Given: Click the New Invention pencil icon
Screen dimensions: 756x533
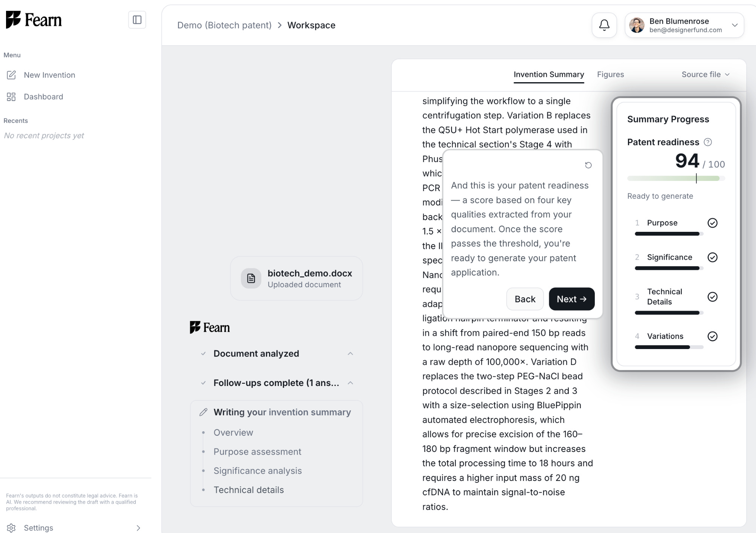Looking at the screenshot, I should (11, 75).
